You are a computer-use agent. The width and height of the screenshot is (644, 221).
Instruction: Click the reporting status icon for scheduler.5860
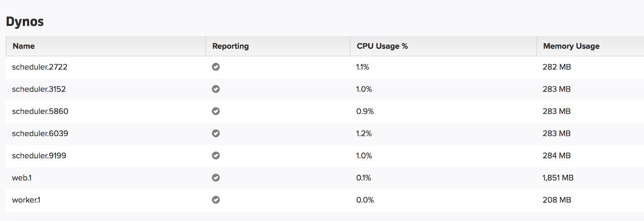[216, 111]
